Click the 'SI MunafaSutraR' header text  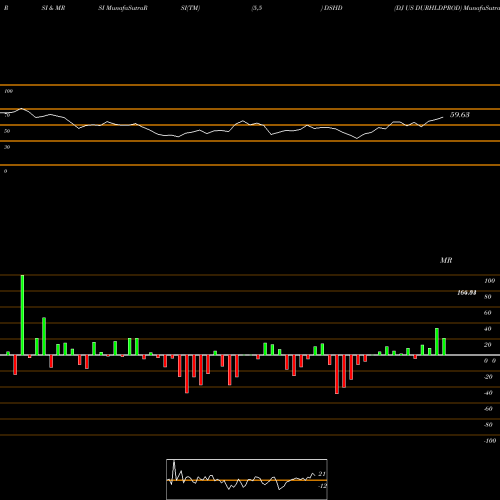tap(123, 8)
